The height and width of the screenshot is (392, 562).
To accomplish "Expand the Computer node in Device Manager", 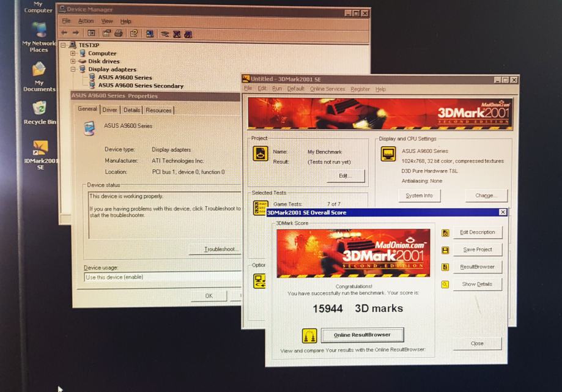I will 73,53.
